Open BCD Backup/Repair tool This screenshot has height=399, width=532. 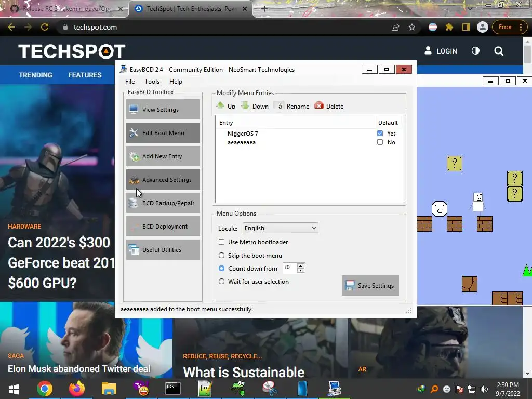pos(163,203)
